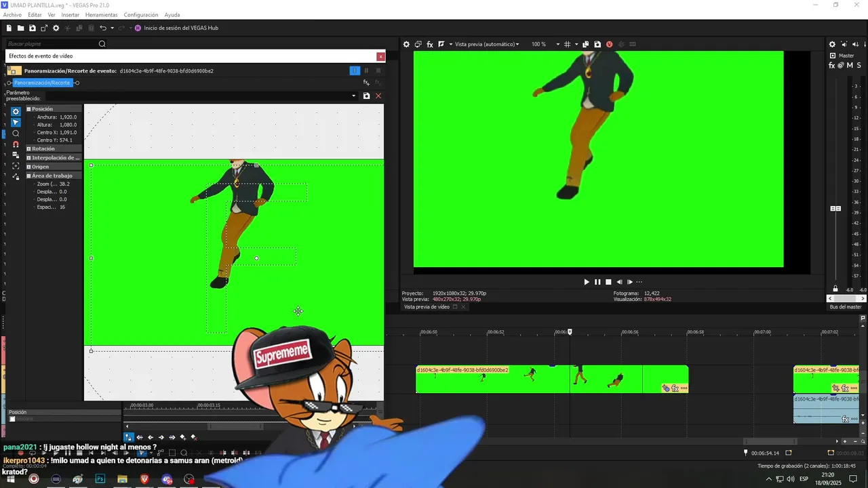Image resolution: width=868 pixels, height=488 pixels.
Task: Save the project with the disk icon
Action: point(32,28)
